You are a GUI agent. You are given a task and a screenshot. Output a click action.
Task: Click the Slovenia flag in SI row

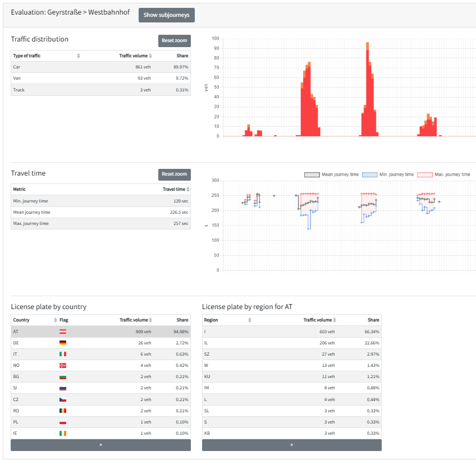(63, 388)
